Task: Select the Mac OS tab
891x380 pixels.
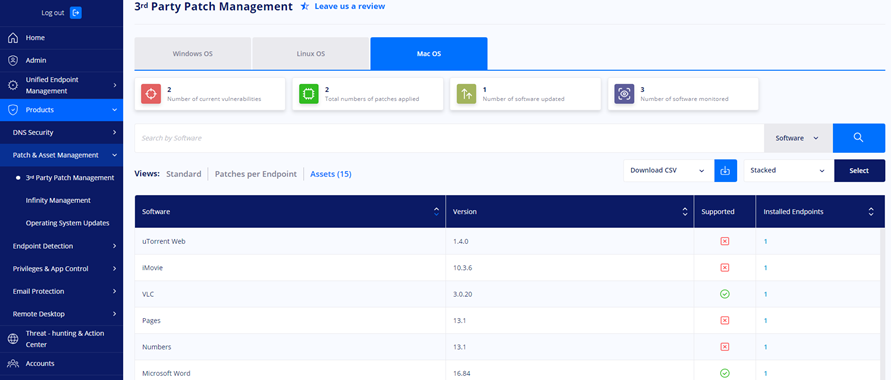Action: coord(429,54)
